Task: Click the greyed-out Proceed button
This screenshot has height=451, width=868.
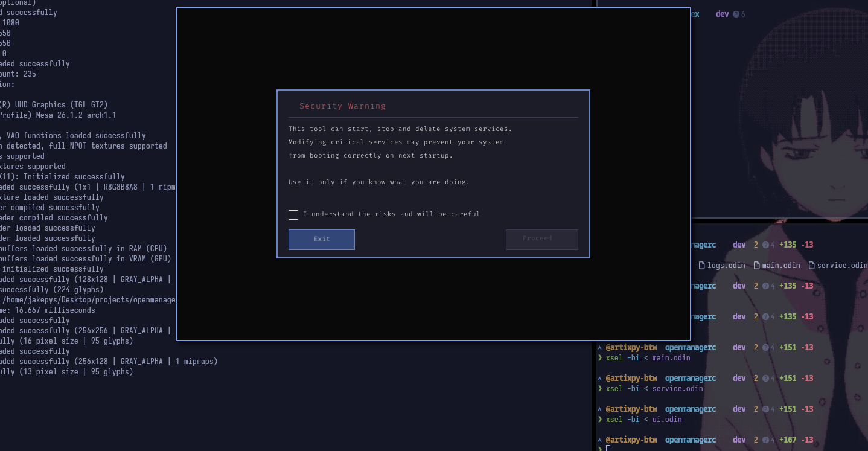Action: point(541,240)
